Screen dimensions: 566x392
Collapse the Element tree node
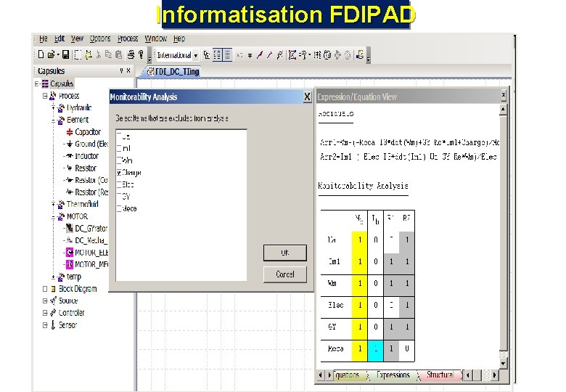(x=54, y=121)
